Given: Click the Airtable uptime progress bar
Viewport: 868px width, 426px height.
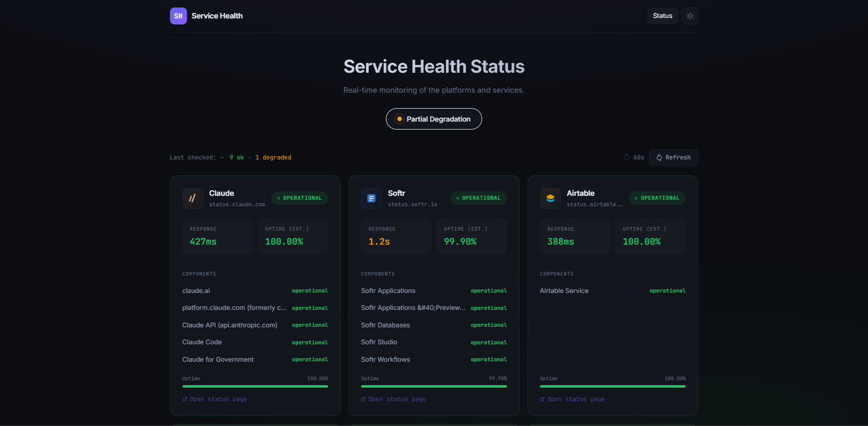Looking at the screenshot, I should [613, 386].
